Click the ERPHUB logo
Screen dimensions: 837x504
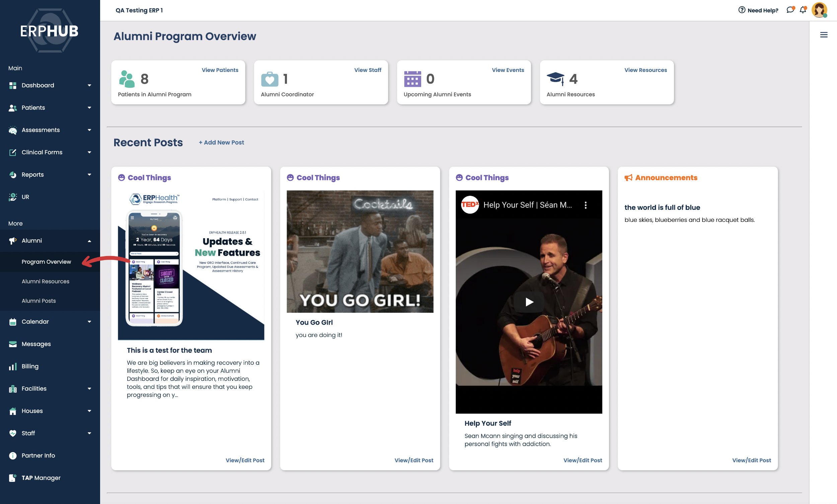[49, 31]
